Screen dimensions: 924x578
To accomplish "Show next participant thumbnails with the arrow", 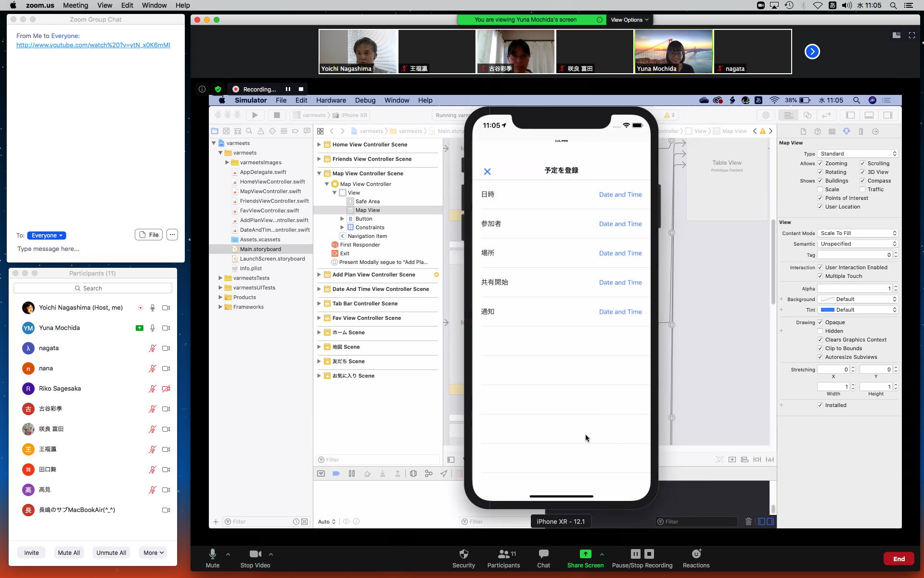I will (x=812, y=52).
